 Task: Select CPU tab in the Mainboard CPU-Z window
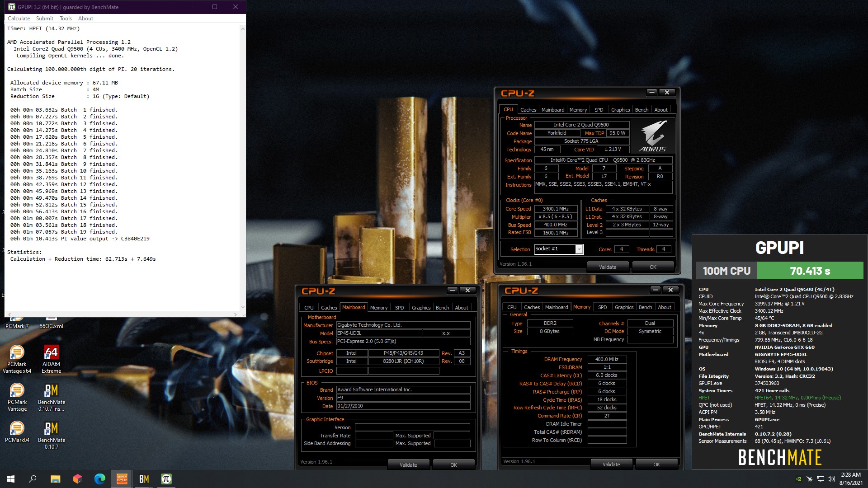click(309, 308)
